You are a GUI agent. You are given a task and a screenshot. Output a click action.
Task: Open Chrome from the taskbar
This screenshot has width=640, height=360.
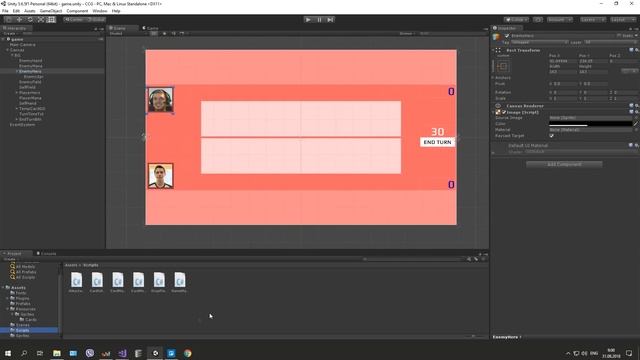[187, 353]
